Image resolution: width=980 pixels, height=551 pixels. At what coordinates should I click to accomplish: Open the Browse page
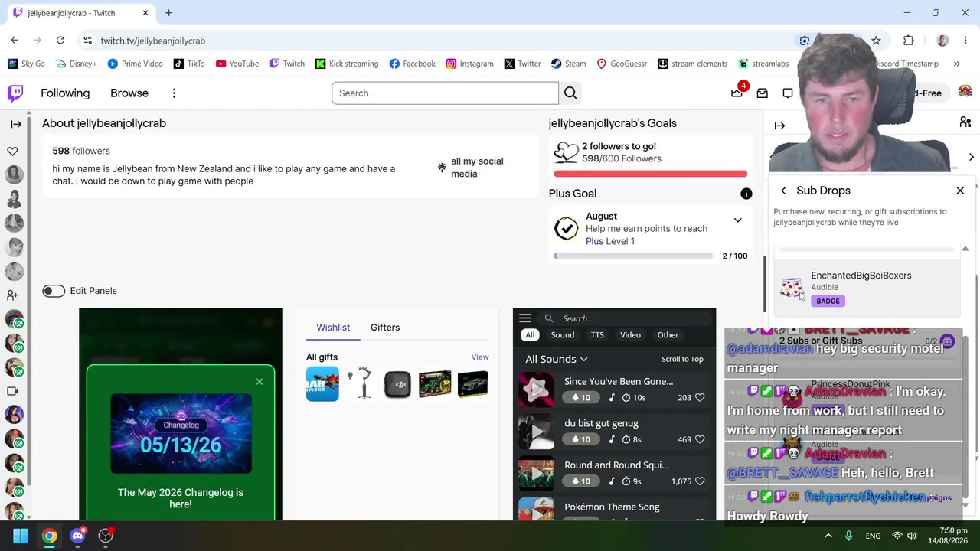pos(129,93)
